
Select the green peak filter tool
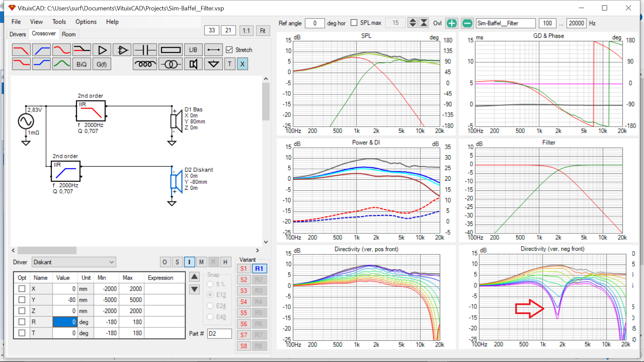point(61,64)
